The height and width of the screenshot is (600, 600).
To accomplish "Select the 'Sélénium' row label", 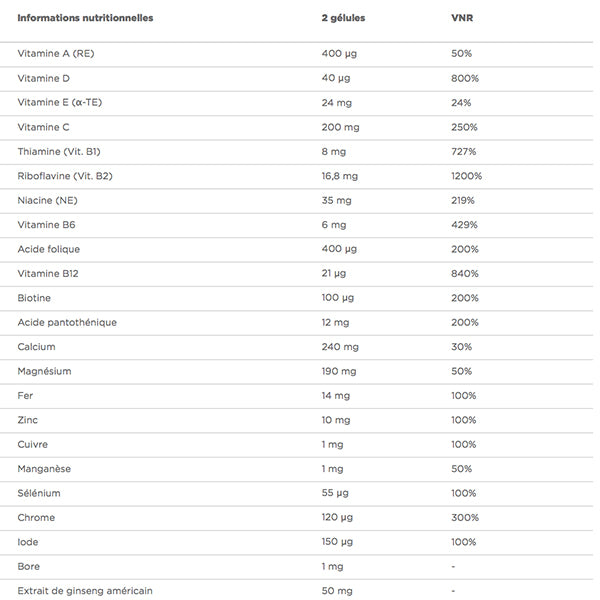I will [39, 493].
